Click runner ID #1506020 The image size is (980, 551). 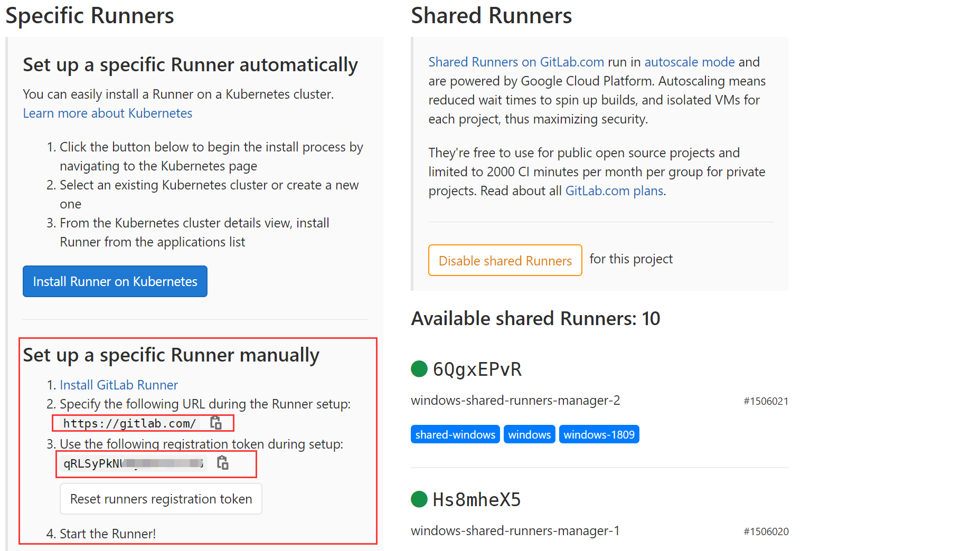tap(766, 531)
